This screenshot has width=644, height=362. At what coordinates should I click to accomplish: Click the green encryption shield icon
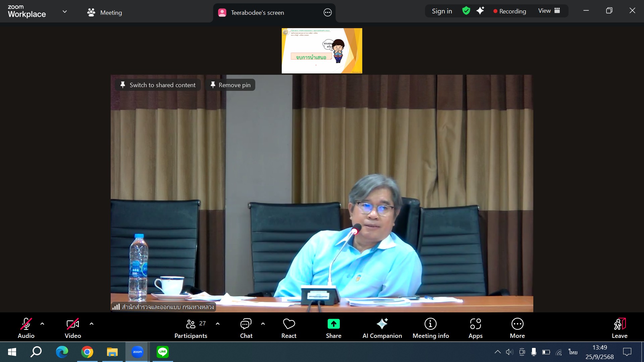pyautogui.click(x=466, y=11)
